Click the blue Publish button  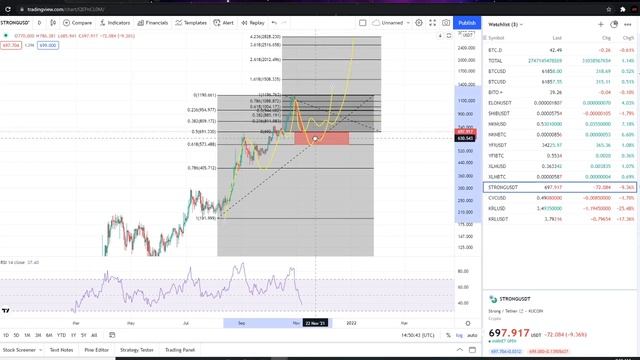pyautogui.click(x=467, y=23)
